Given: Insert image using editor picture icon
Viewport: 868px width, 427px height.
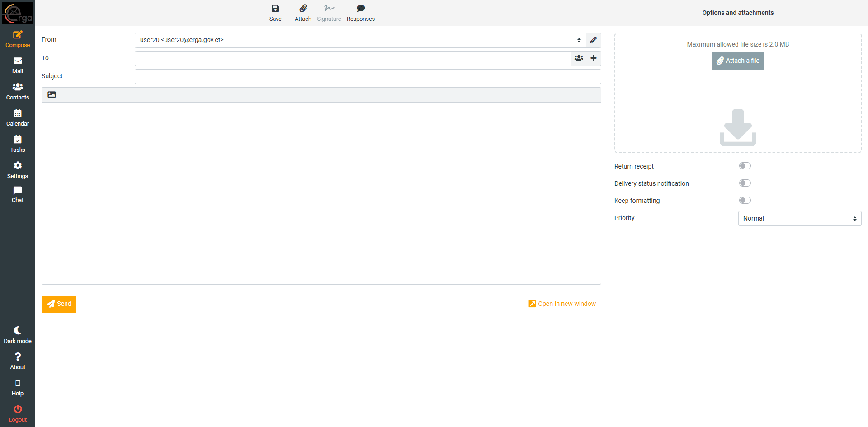Looking at the screenshot, I should 52,95.
